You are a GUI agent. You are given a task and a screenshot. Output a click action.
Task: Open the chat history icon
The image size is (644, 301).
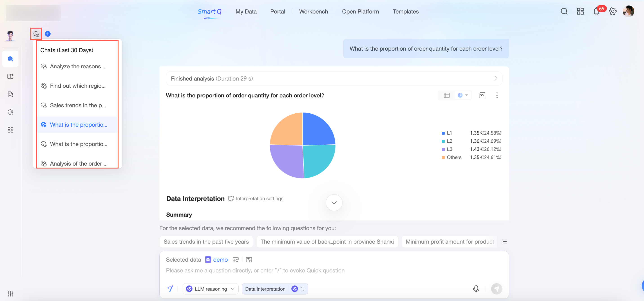coord(36,34)
